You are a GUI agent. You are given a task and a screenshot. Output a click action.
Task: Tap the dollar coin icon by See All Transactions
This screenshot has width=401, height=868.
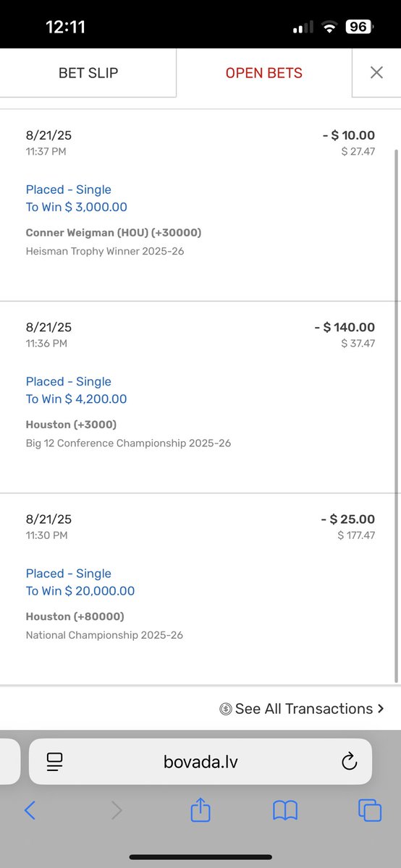(226, 710)
